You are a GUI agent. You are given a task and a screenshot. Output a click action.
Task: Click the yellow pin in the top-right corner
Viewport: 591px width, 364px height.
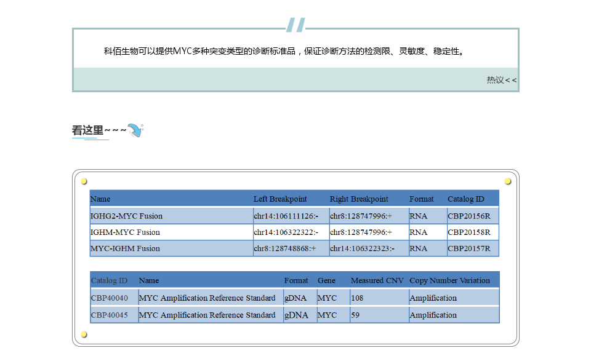[x=508, y=181]
